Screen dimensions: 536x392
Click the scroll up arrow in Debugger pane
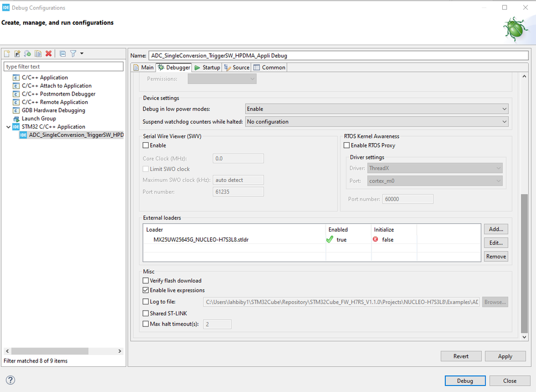524,76
